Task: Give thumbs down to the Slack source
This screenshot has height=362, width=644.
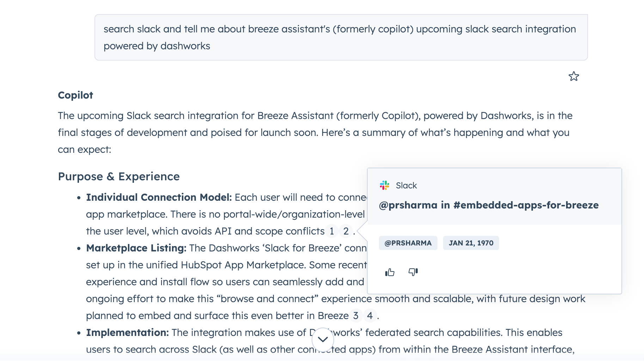Action: coord(413,272)
